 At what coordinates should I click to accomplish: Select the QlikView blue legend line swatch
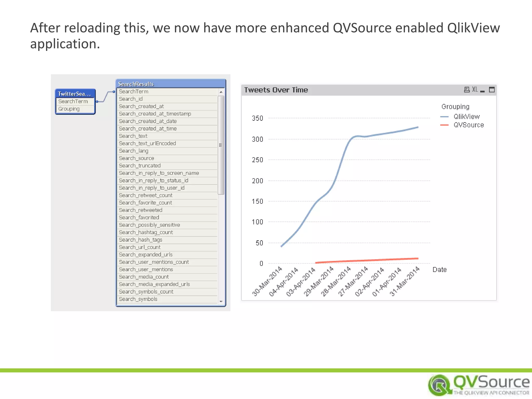[x=444, y=117]
